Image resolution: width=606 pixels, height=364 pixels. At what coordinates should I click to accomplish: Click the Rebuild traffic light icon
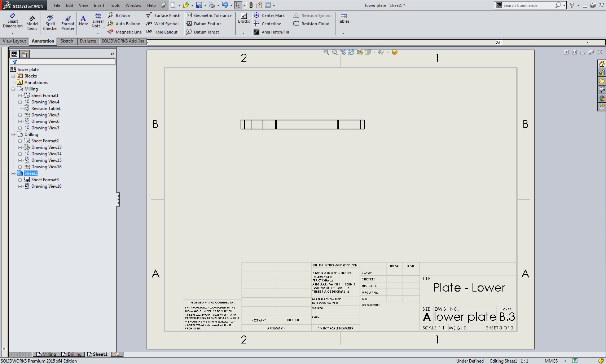pos(251,5)
